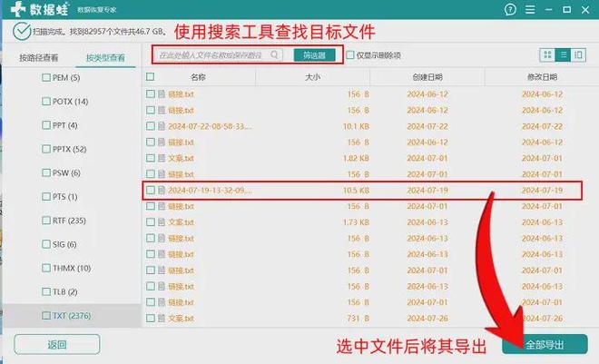Tick the select-all checkbox in header
The width and height of the screenshot is (599, 364).
pos(150,77)
